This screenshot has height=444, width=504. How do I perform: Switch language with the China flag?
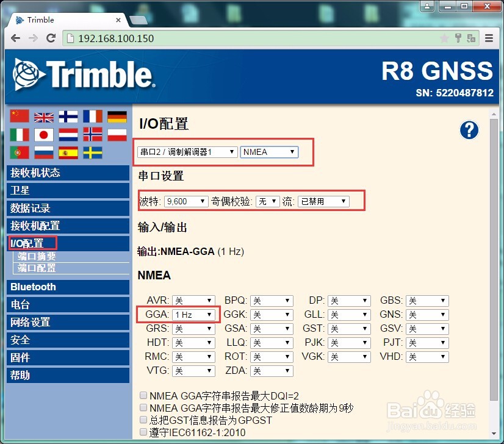click(x=20, y=116)
